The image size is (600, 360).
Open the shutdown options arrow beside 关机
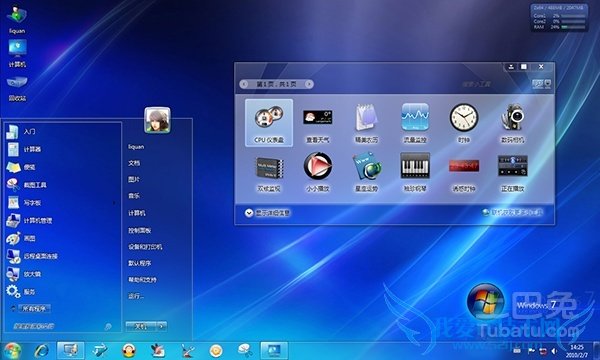click(x=162, y=326)
